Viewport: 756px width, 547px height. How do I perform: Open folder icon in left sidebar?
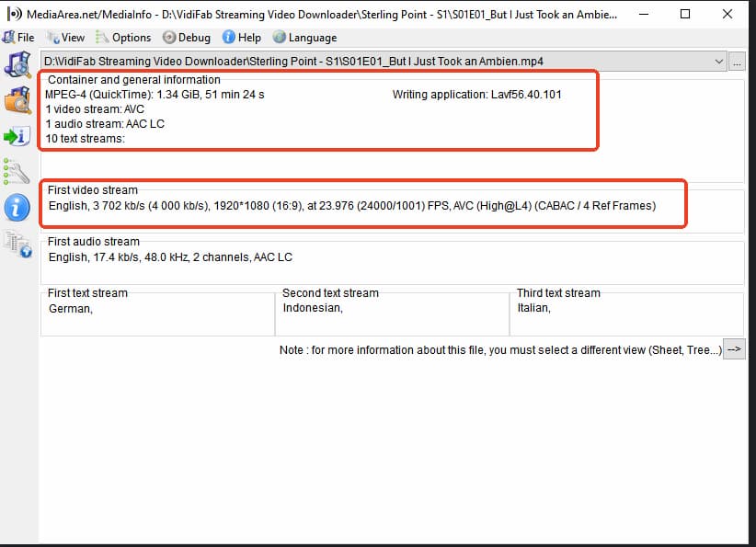(17, 100)
